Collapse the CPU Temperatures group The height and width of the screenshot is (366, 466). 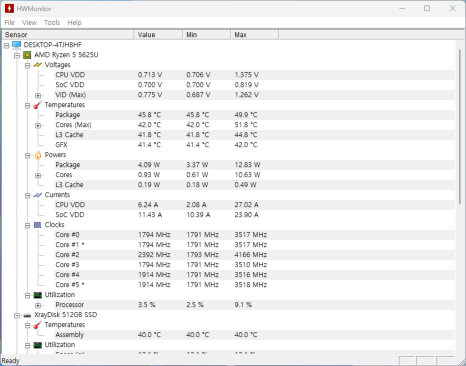pyautogui.click(x=28, y=106)
